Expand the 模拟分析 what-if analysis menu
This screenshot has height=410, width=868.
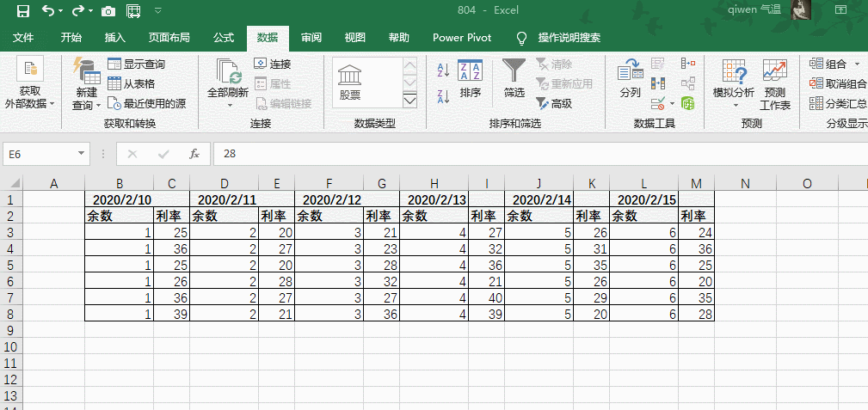(734, 84)
